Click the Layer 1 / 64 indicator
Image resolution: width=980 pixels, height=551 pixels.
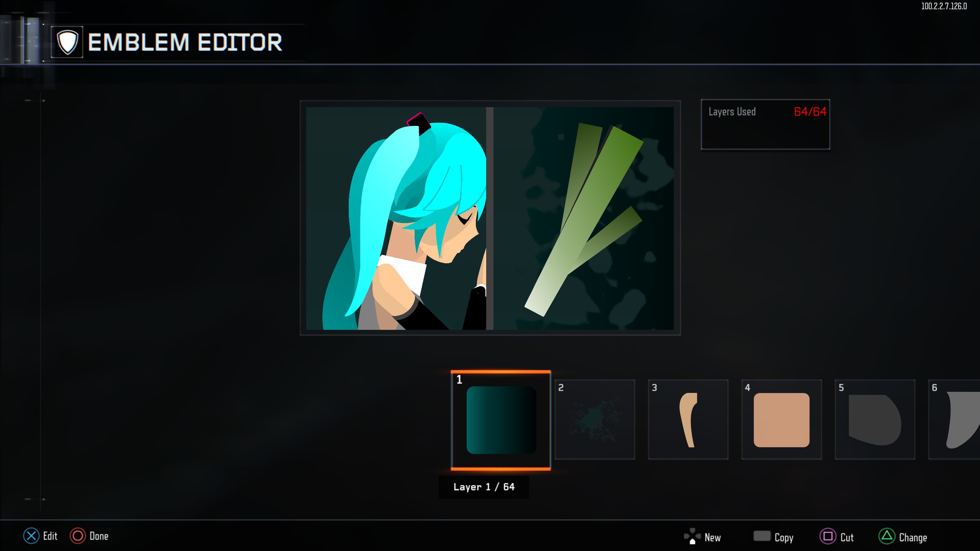click(484, 487)
